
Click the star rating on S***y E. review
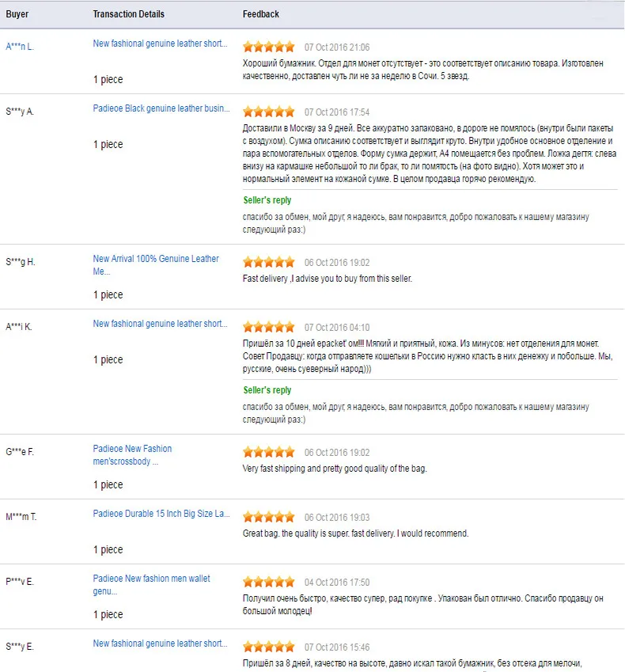click(268, 647)
